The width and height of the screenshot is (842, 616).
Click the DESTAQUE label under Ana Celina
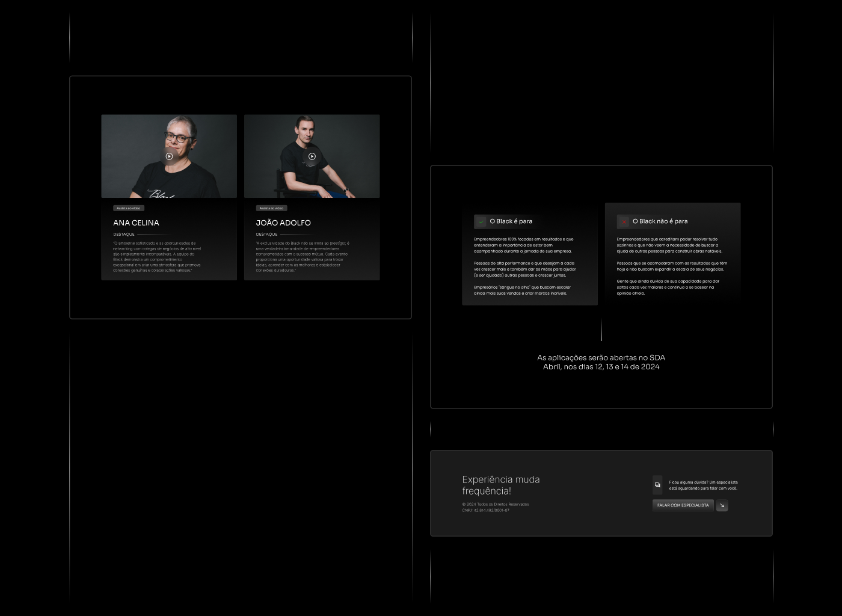(x=124, y=234)
